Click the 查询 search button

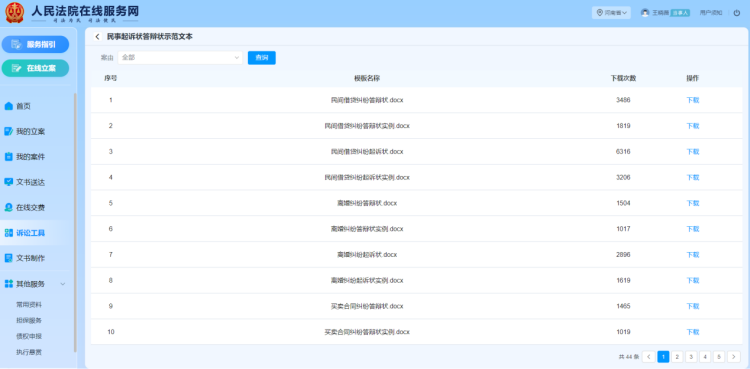pyautogui.click(x=262, y=58)
